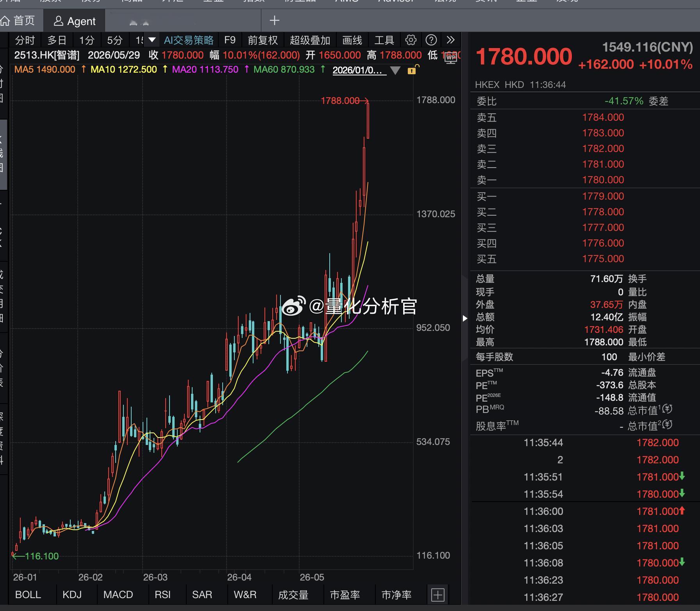Click the 每手股数 value 100
The width and height of the screenshot is (700, 611).
[609, 357]
